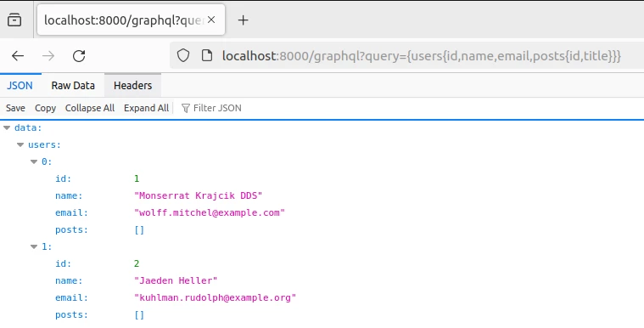The width and height of the screenshot is (644, 328).
Task: Click the Copy button
Action: pos(45,108)
